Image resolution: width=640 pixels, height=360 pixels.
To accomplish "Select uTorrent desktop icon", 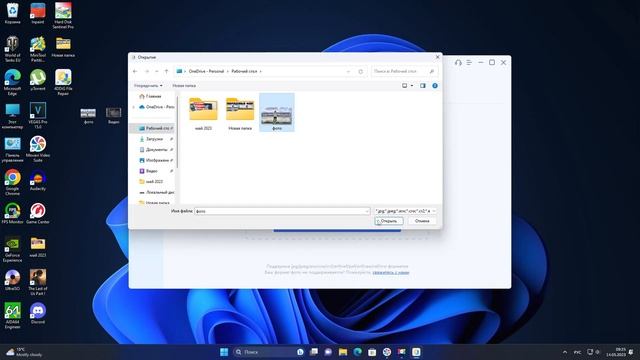I will coord(38,80).
